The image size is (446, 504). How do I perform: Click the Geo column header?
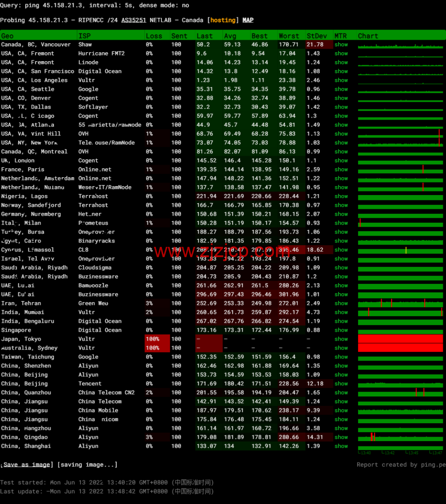click(8, 36)
